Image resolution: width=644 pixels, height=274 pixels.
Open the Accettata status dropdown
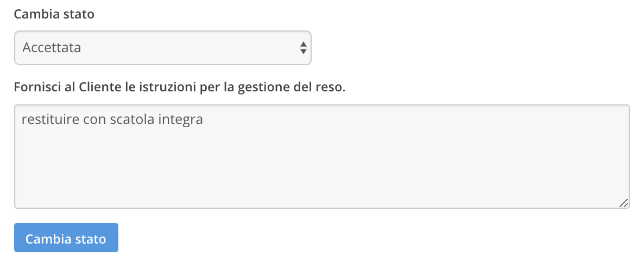(162, 48)
